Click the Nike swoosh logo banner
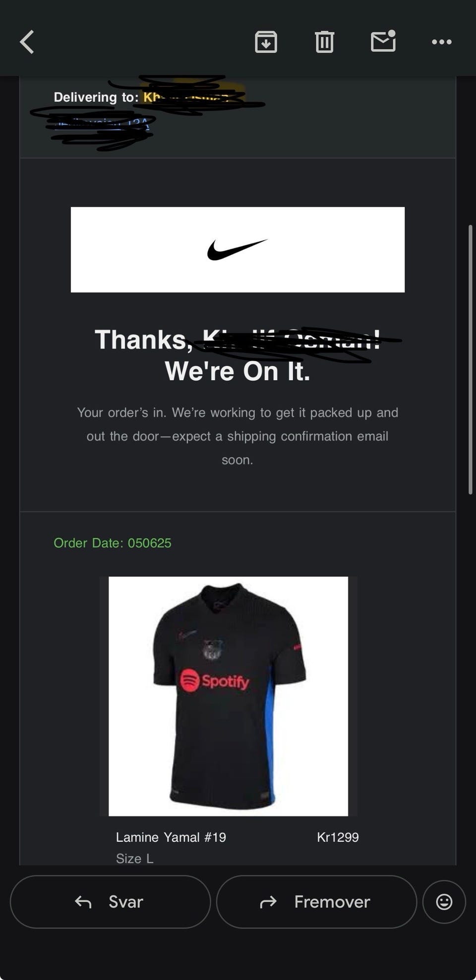Viewport: 476px width, 980px height. (x=238, y=249)
